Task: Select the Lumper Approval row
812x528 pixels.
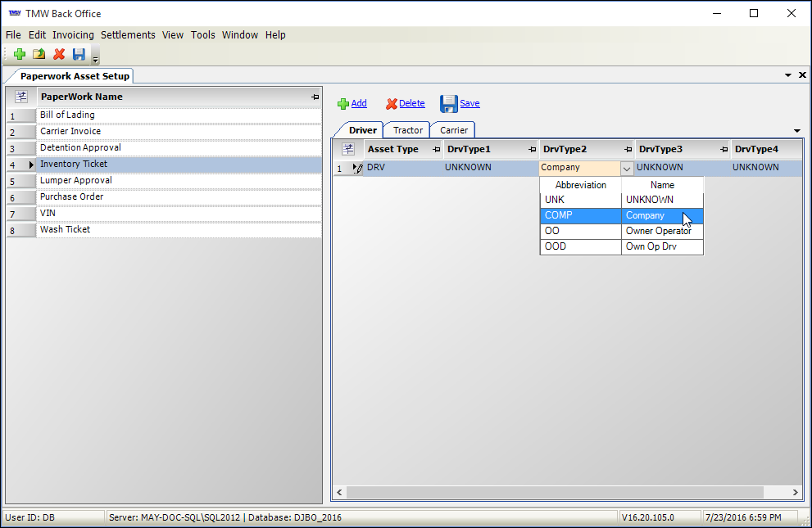Action: coord(179,180)
